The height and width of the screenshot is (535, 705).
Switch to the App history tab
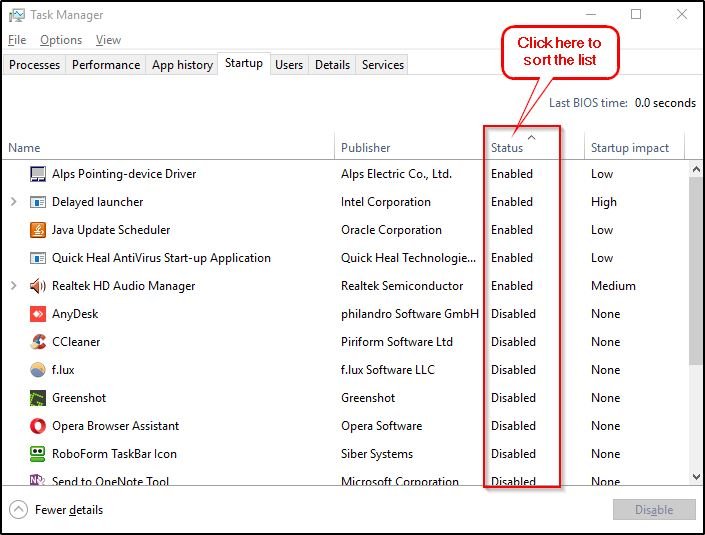pyautogui.click(x=182, y=65)
